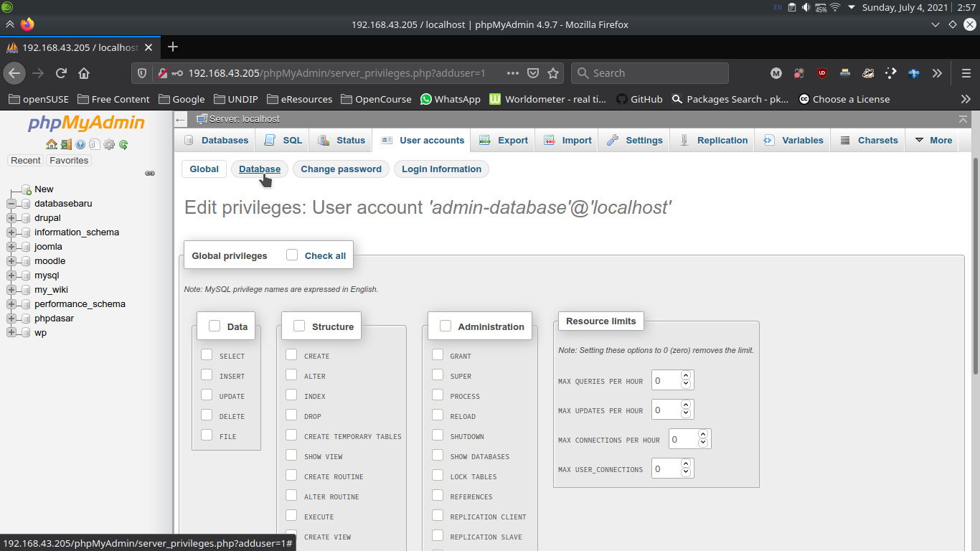Open phpMyAdmin home via house icon
The image size is (980, 551).
coord(52,144)
